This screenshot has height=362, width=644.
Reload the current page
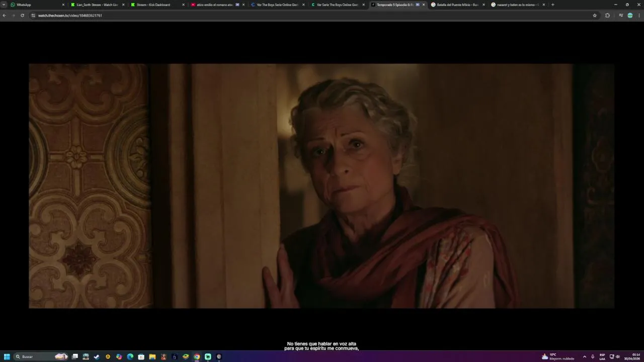click(x=22, y=16)
